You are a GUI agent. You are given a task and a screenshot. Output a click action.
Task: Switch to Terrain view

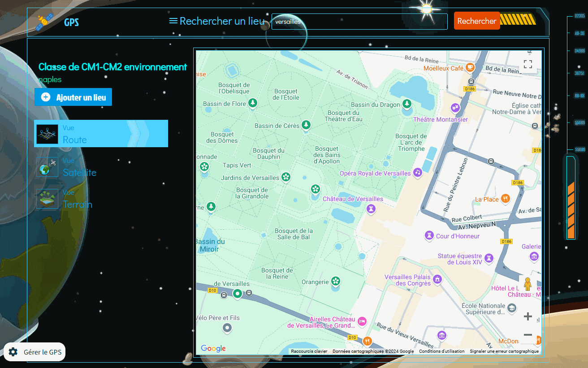tap(77, 199)
